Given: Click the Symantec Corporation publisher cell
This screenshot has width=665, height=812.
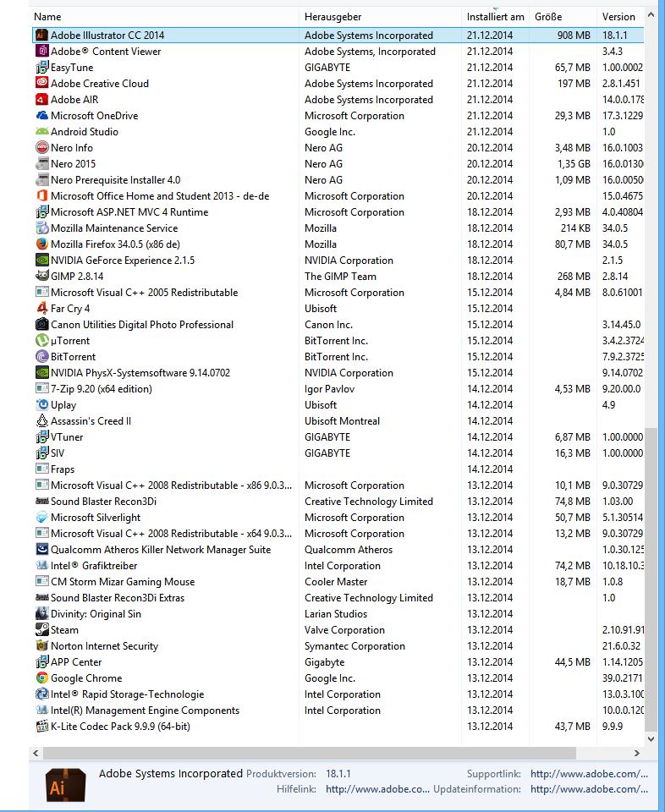Looking at the screenshot, I should (x=354, y=645).
